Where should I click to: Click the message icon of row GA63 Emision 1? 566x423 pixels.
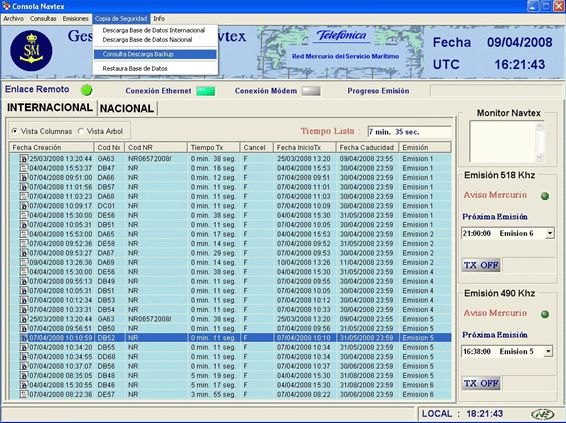pyautogui.click(x=24, y=158)
